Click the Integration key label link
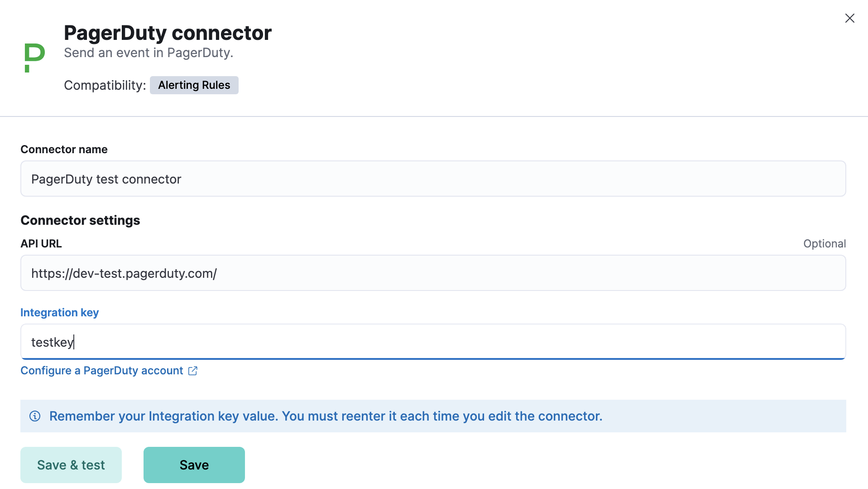The height and width of the screenshot is (489, 868). [59, 312]
